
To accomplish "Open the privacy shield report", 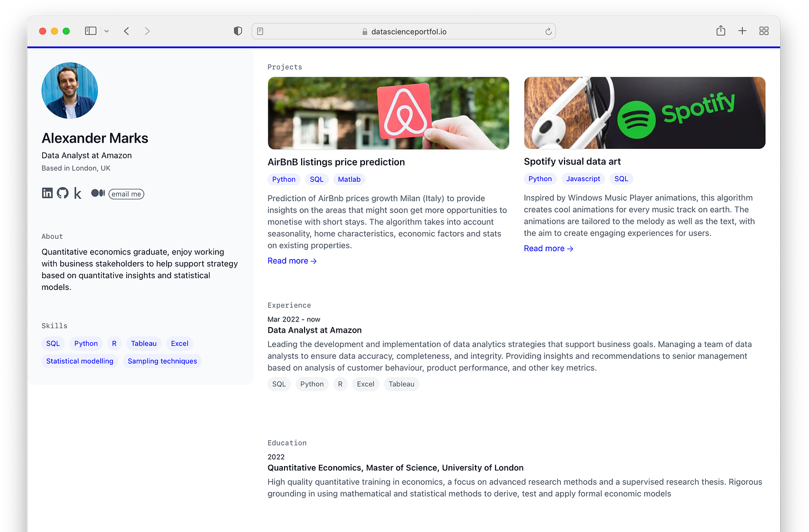I will (x=238, y=31).
